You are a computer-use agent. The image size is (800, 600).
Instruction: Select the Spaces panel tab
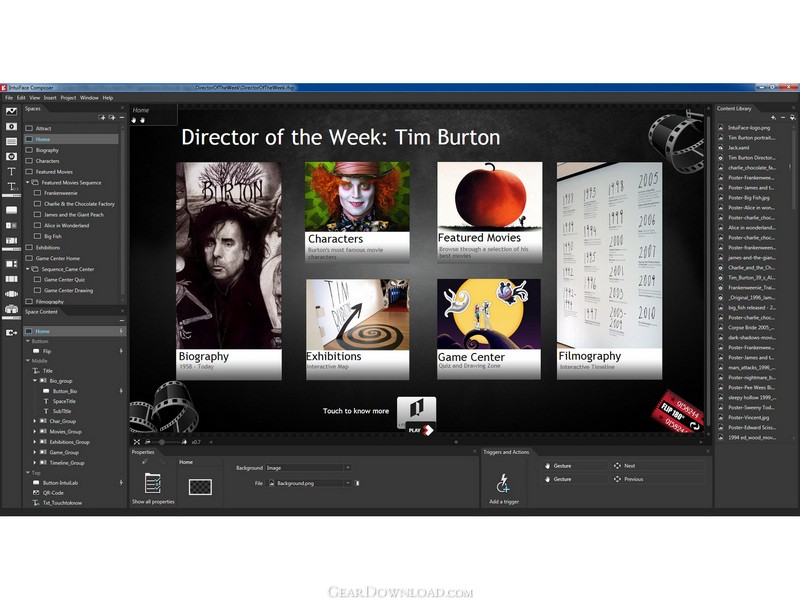tap(33, 108)
